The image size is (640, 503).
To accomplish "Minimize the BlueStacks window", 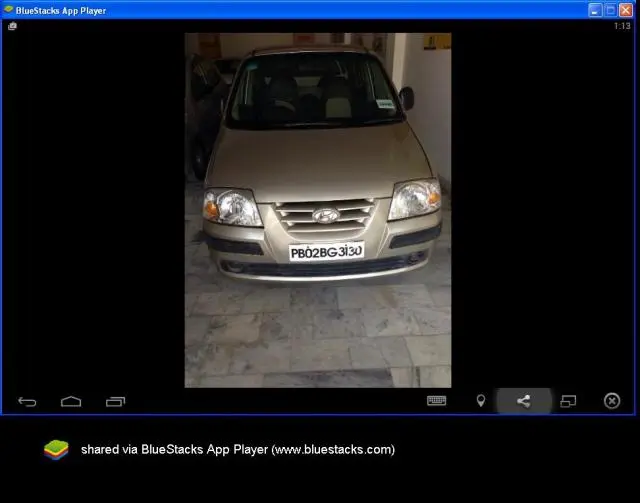I will click(595, 10).
